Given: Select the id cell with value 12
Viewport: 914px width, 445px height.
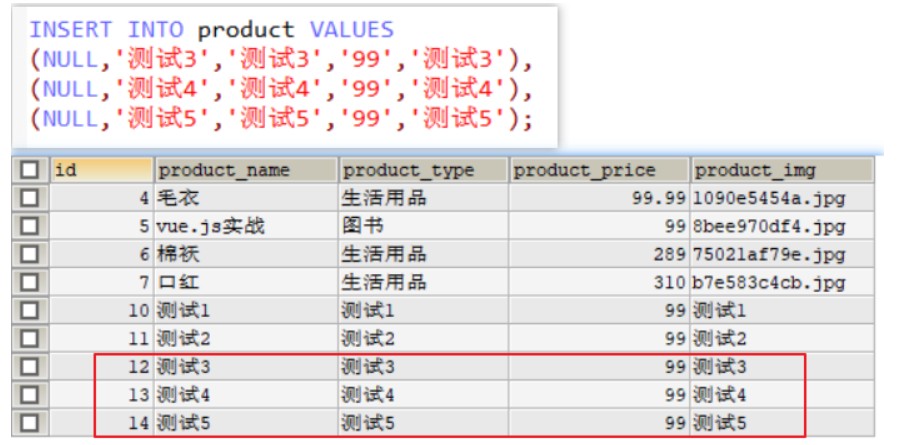Looking at the screenshot, I should tap(101, 367).
